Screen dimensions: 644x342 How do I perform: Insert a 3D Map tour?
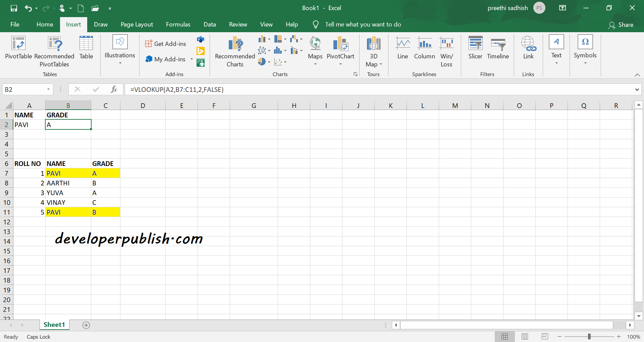coord(373,50)
